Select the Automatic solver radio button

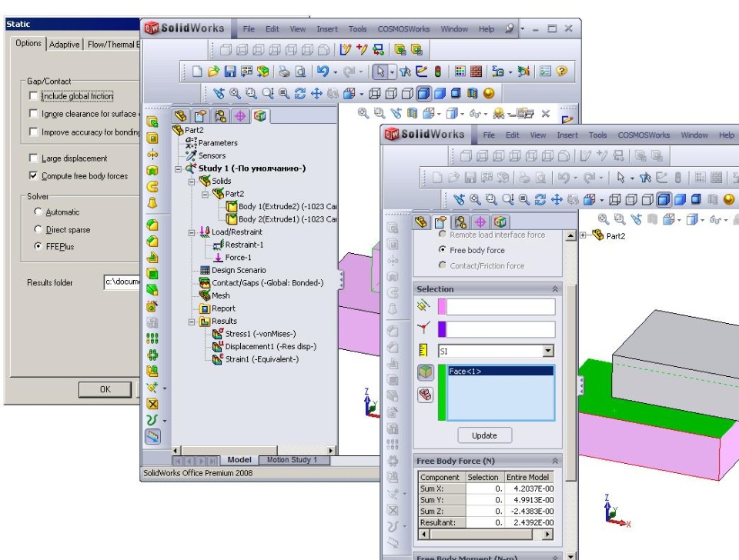[x=38, y=212]
